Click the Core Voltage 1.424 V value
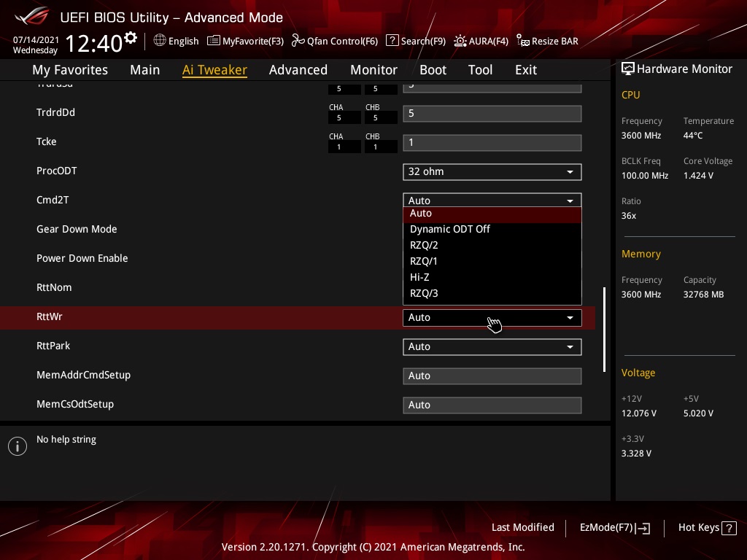Viewport: 747px width, 560px height. click(x=698, y=176)
